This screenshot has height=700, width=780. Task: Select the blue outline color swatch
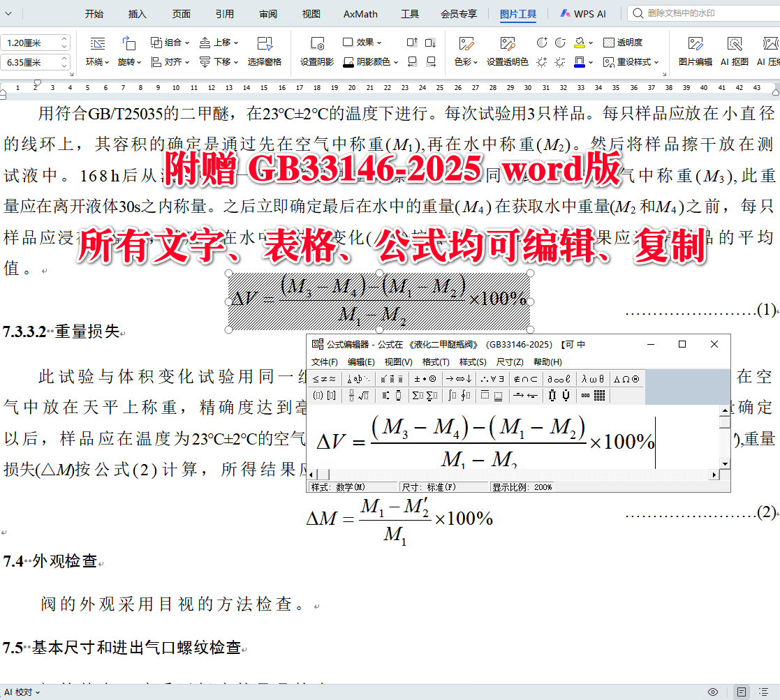[580, 61]
